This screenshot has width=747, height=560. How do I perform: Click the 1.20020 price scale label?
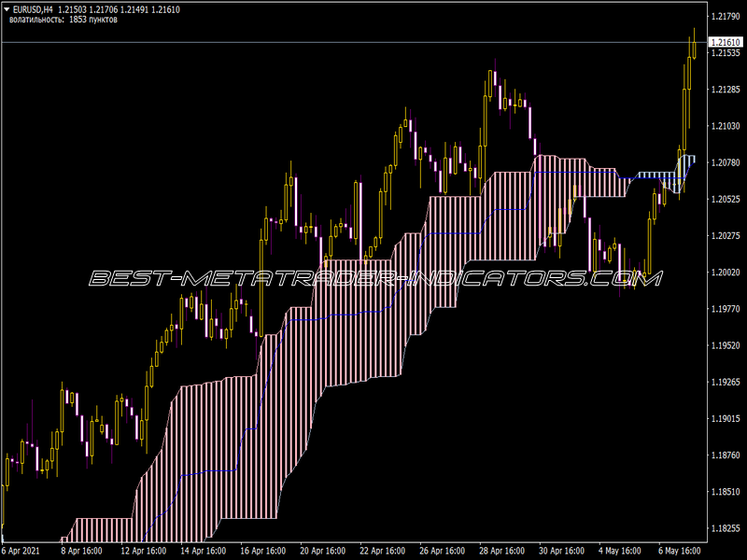[726, 273]
